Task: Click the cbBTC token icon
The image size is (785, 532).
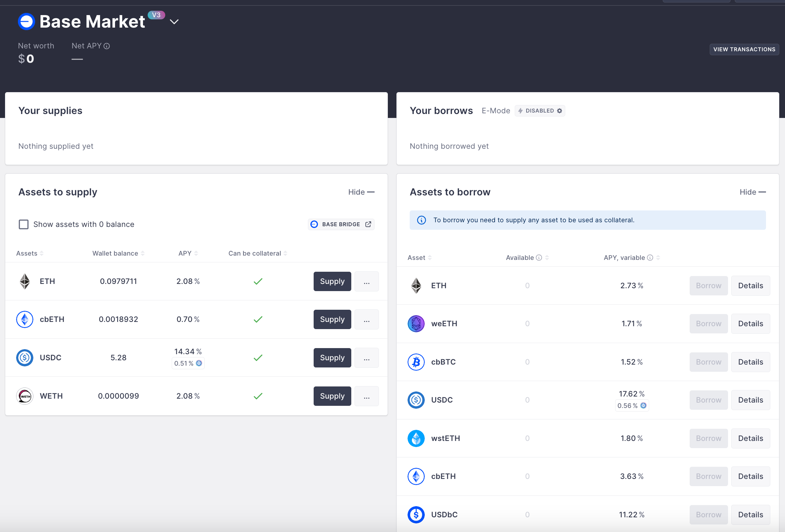Action: coord(416,362)
